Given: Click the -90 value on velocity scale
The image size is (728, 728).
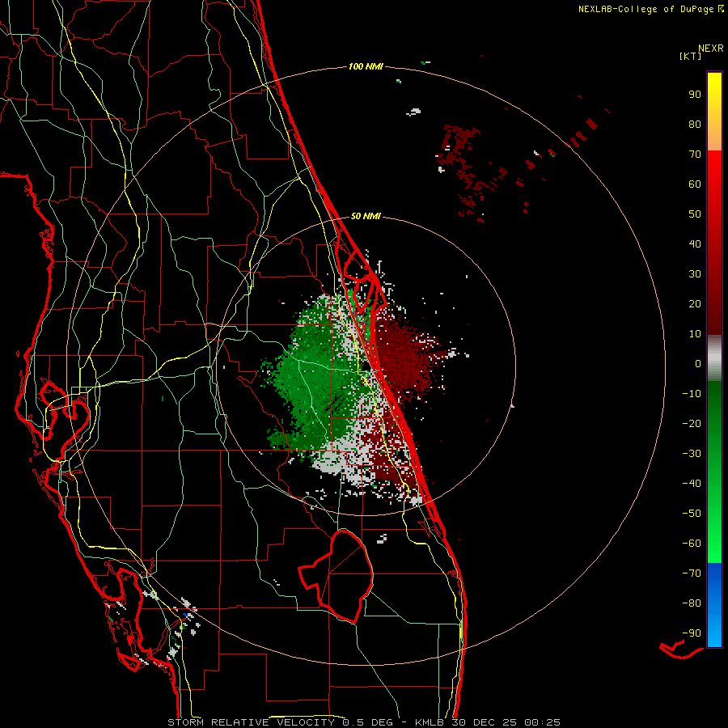Looking at the screenshot, I should click(692, 633).
